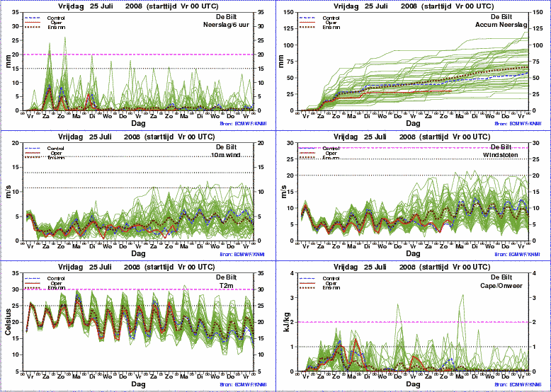
Task: Click De Bilt station label in Cape/Onweer chart
Action: click(501, 278)
